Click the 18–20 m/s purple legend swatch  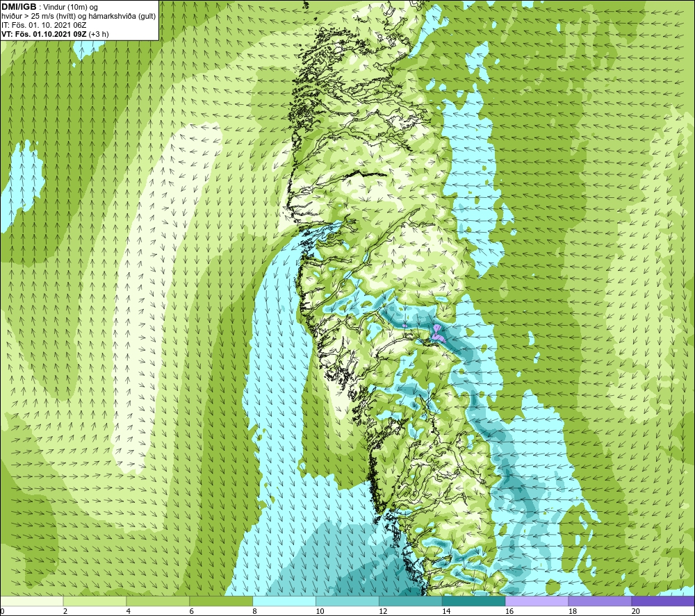point(600,601)
